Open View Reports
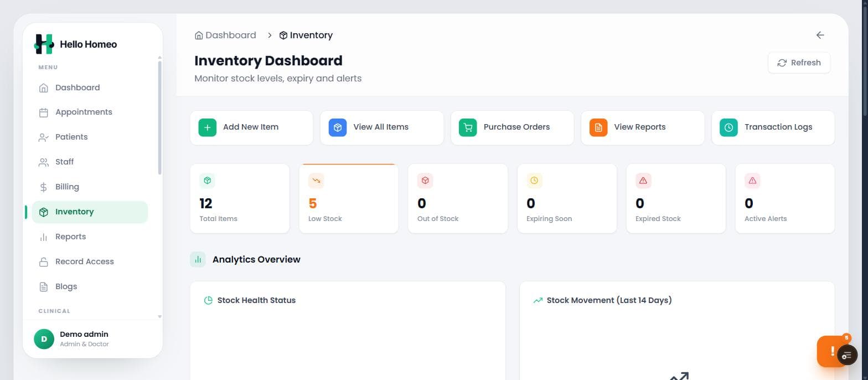Screen dimensions: 868x380 [643, 127]
